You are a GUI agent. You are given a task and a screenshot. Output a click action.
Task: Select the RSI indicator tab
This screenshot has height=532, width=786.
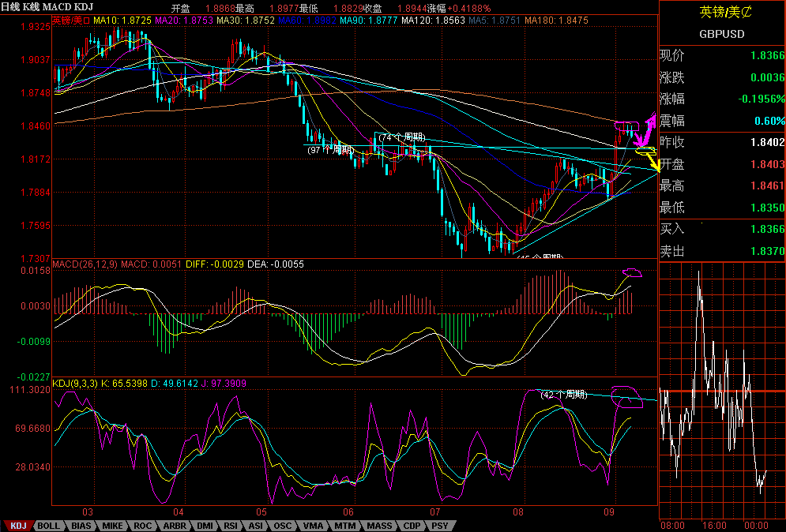click(231, 526)
